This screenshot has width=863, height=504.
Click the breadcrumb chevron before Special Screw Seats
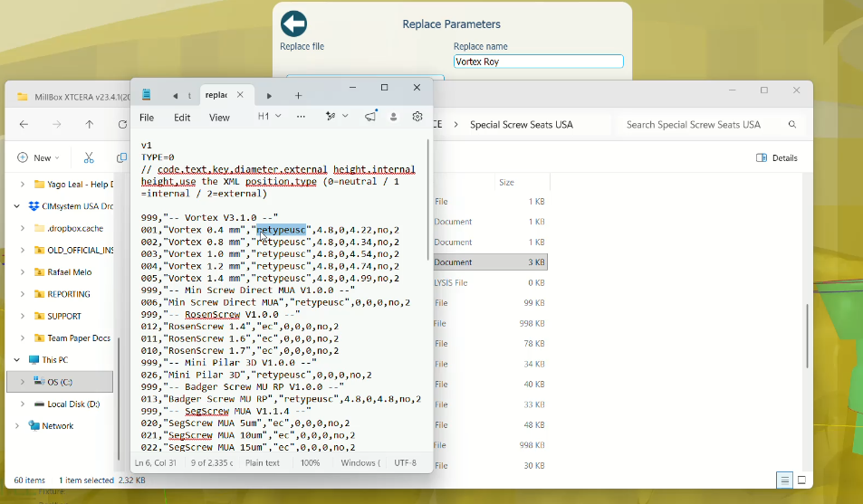455,124
